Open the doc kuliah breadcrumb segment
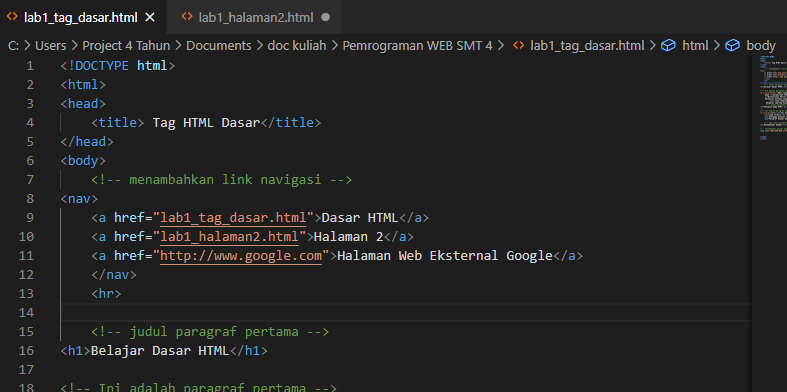Viewport: 787px width, 392px height. pos(297,46)
